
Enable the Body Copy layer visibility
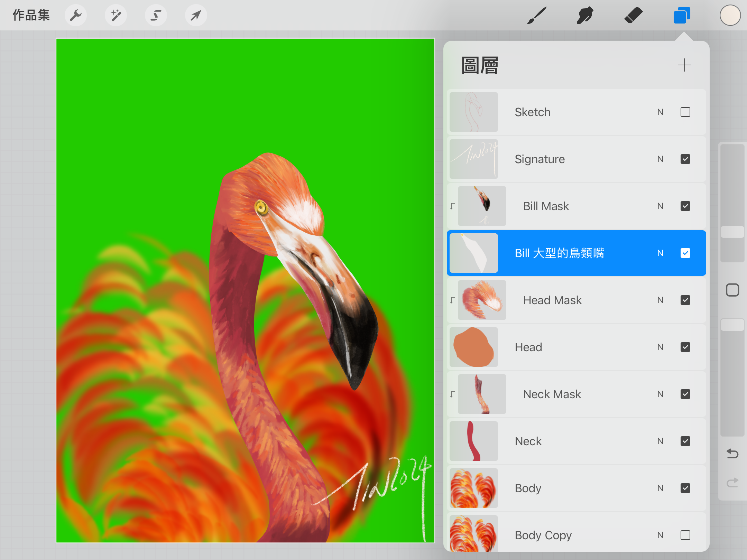pos(685,535)
